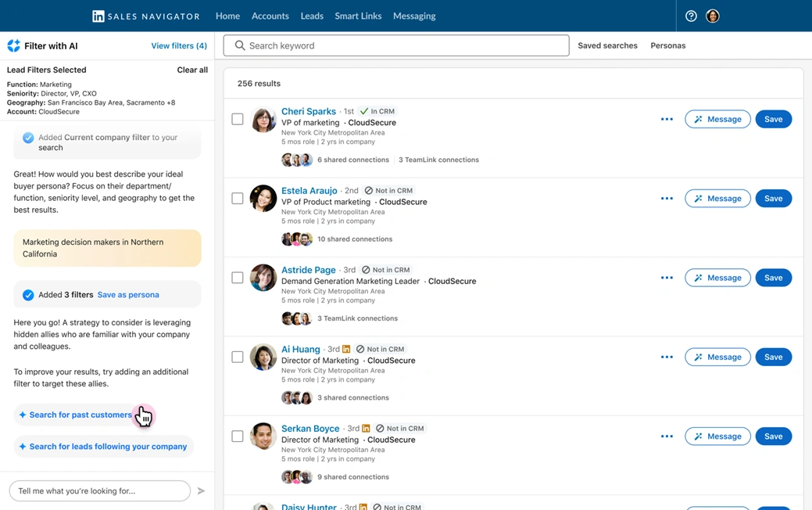This screenshot has height=510, width=812.
Task: Click the Search for past customers button
Action: click(75, 415)
